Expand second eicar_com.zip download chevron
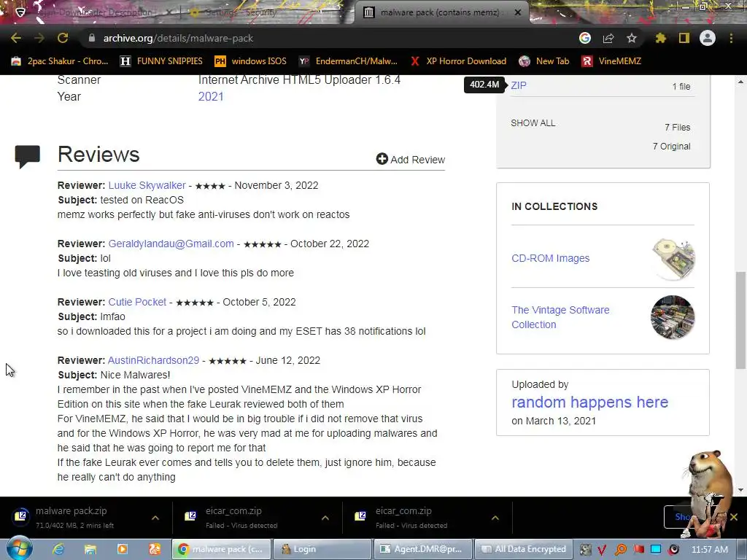 tap(495, 518)
